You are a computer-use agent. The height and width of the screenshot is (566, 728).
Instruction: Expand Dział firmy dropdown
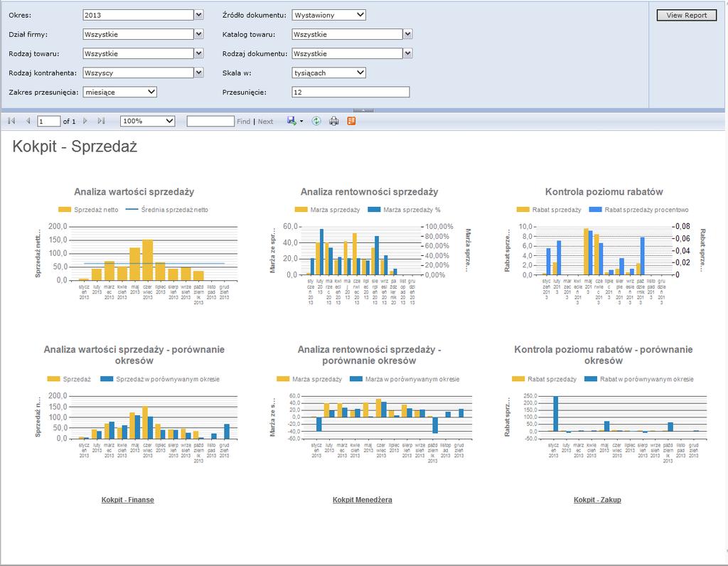tap(199, 34)
